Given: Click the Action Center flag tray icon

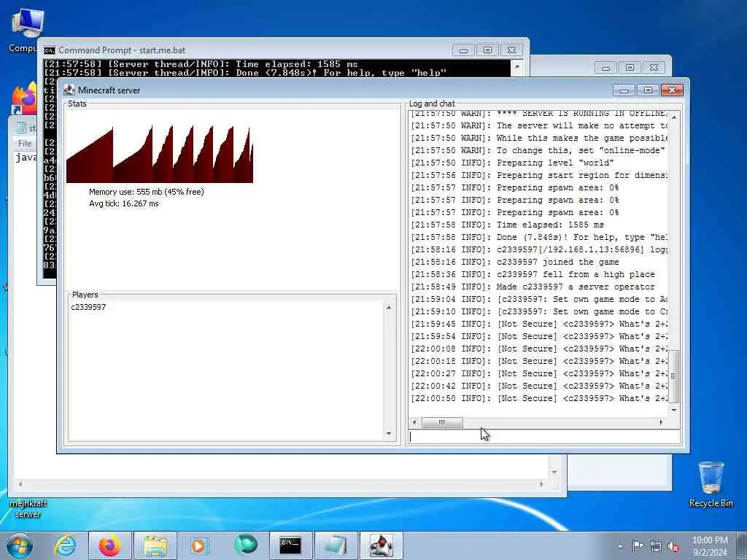Looking at the screenshot, I should [638, 545].
